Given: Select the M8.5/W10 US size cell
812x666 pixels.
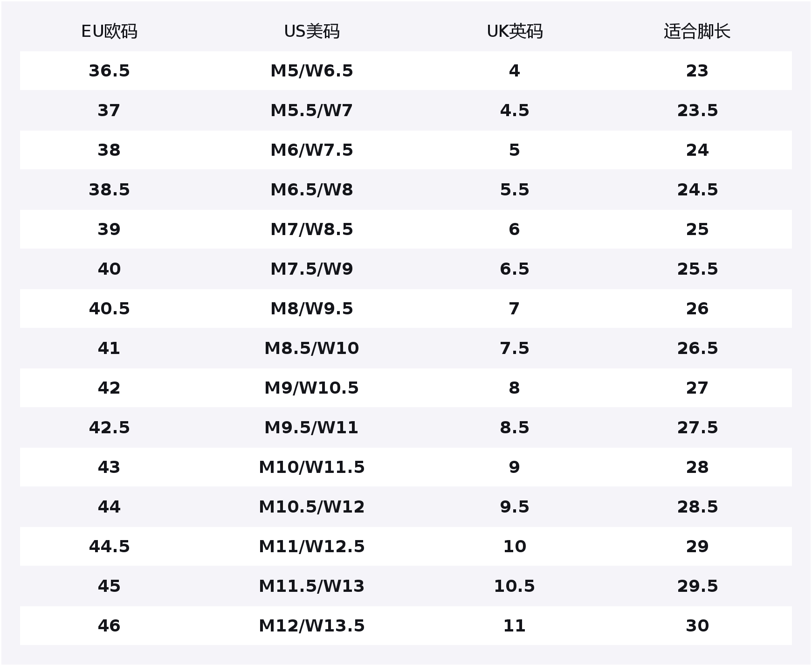Looking at the screenshot, I should [311, 348].
